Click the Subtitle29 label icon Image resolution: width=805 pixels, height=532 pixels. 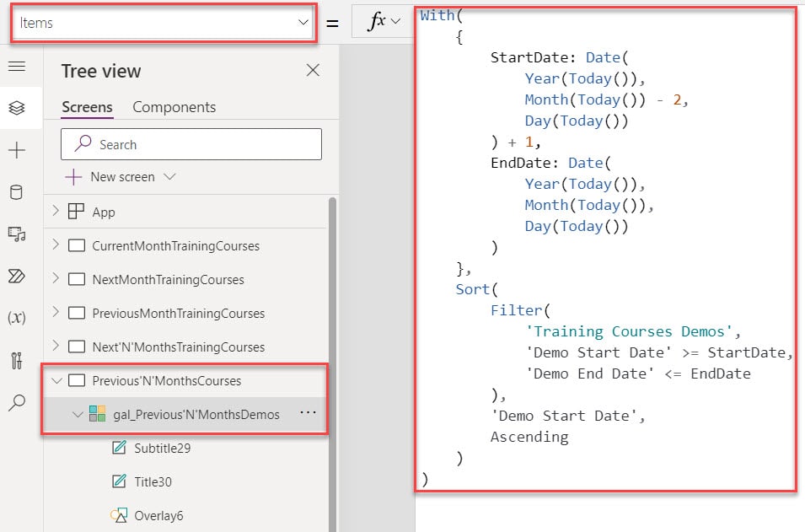(x=119, y=448)
